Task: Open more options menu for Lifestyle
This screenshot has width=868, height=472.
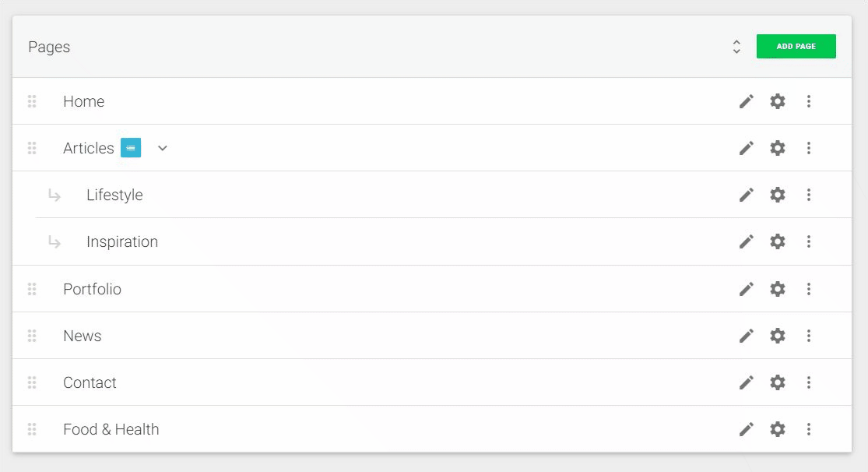Action: click(809, 195)
